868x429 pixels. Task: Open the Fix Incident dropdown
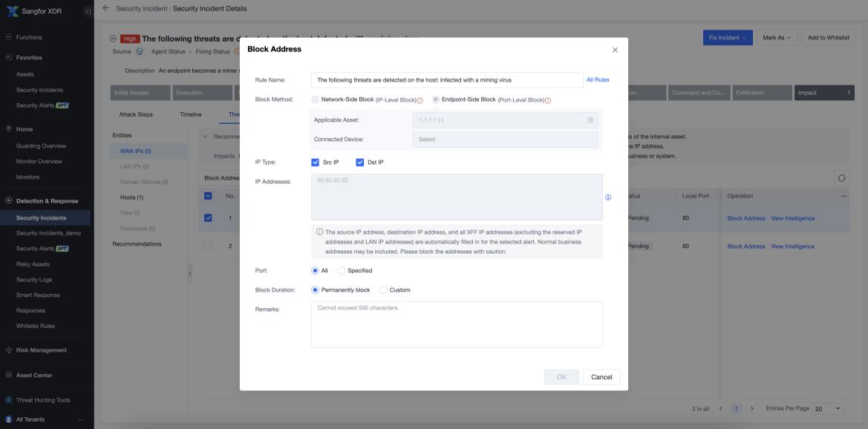click(x=728, y=38)
